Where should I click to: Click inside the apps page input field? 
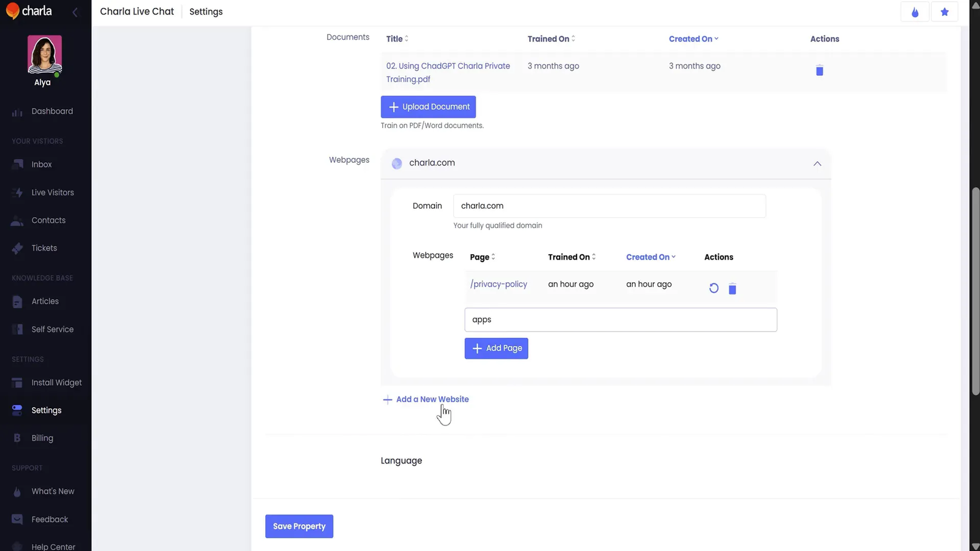(x=620, y=319)
